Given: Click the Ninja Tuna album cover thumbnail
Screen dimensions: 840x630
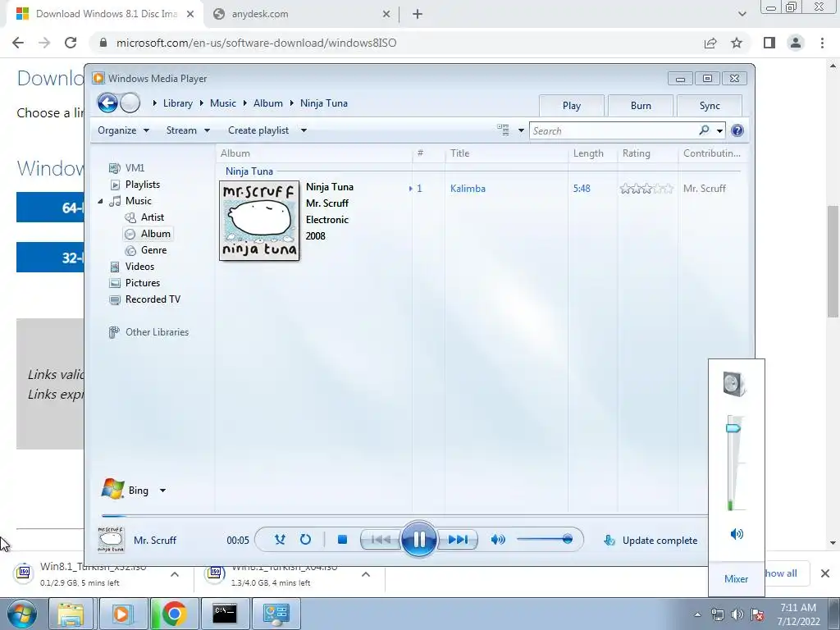Looking at the screenshot, I should [259, 221].
